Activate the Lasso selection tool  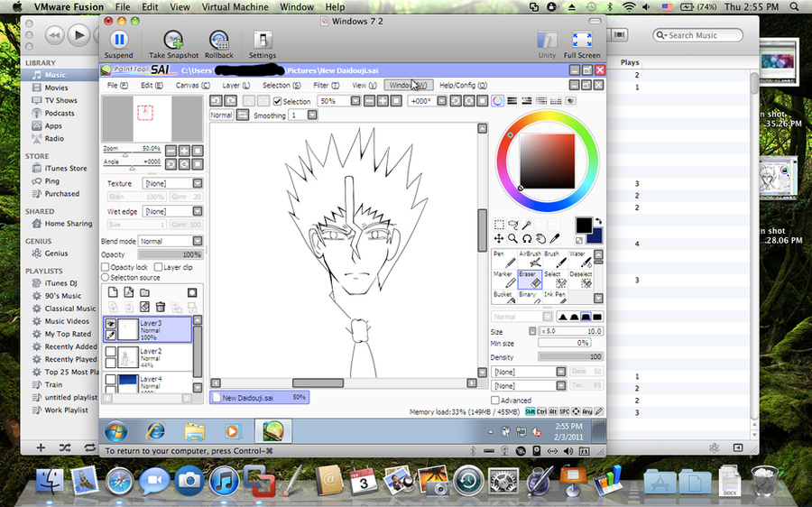click(x=512, y=225)
